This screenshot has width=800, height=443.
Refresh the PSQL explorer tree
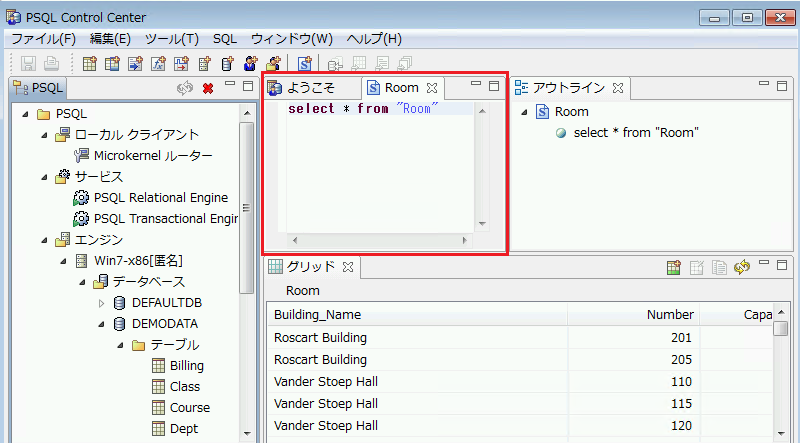(185, 88)
